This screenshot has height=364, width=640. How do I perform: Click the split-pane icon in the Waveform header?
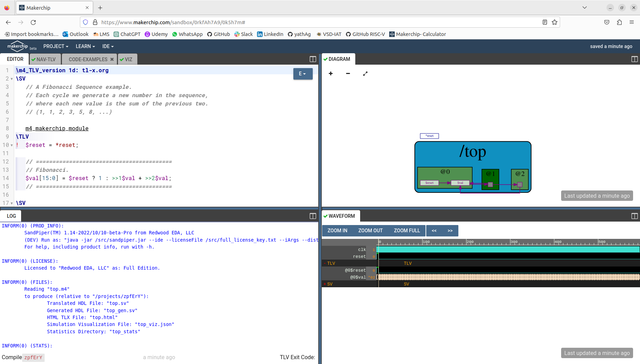pyautogui.click(x=634, y=216)
